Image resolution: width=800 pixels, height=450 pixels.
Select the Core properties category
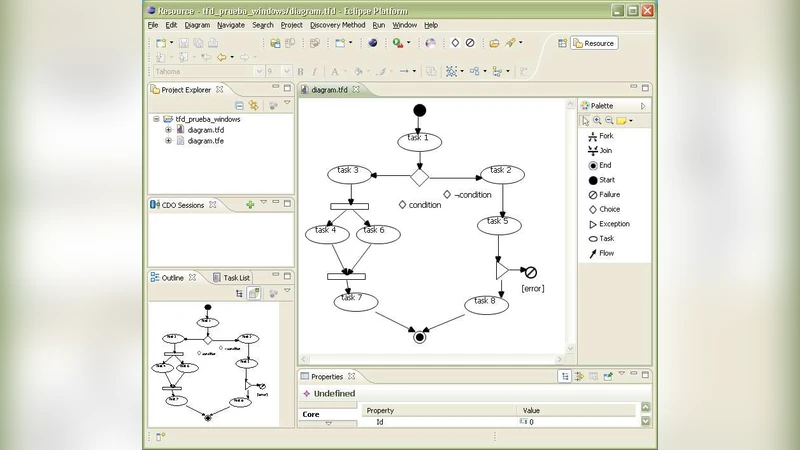(311, 413)
